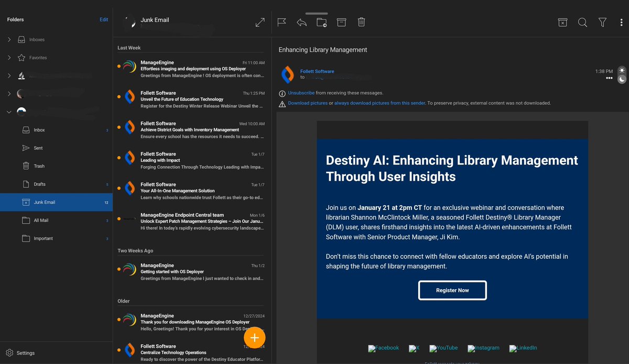The height and width of the screenshot is (364, 629).
Task: Click the orange compose plus button
Action: (x=255, y=337)
